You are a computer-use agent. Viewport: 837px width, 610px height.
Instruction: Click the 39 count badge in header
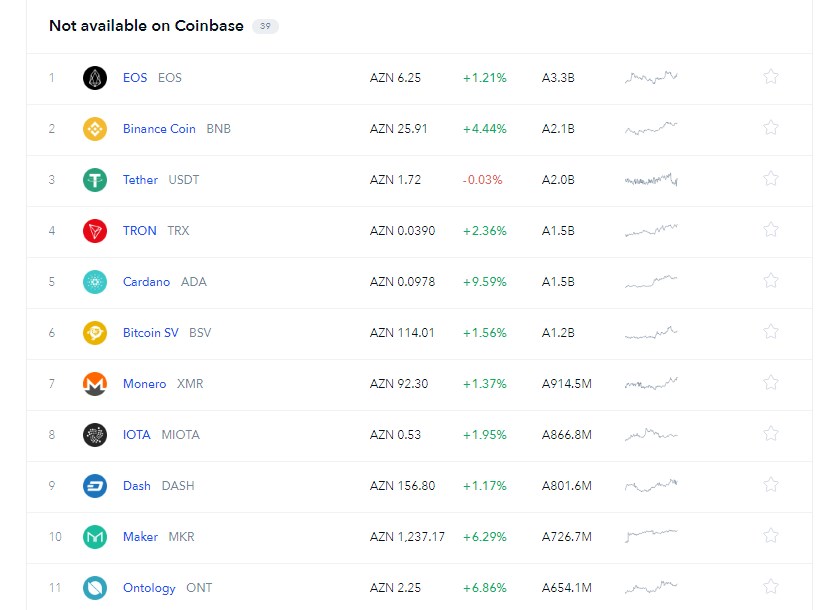point(265,26)
